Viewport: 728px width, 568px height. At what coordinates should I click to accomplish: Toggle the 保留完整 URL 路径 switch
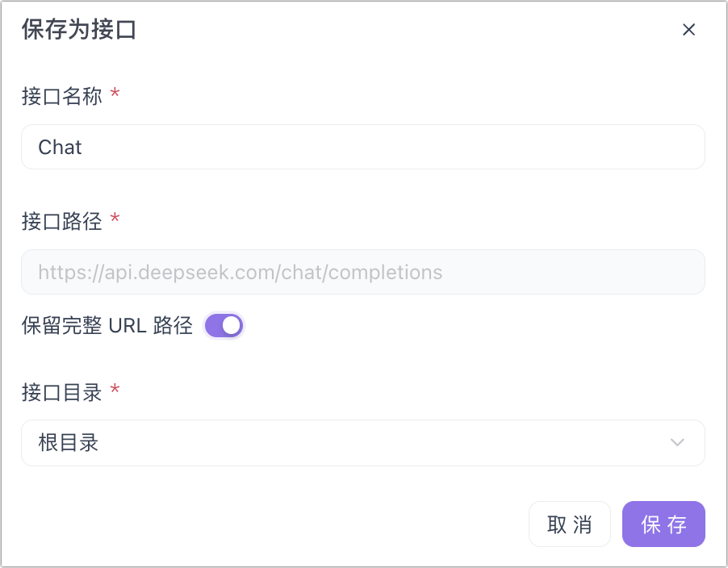click(224, 326)
